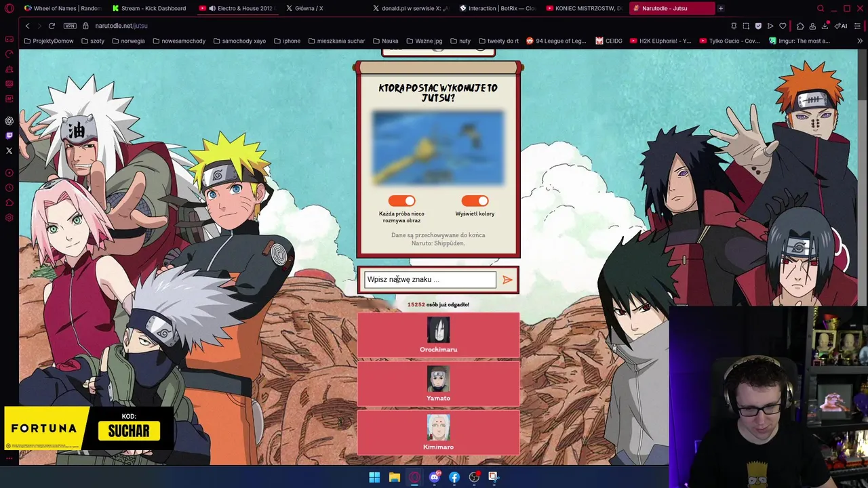The image size is (868, 488).
Task: Mute audio on Electro & House tab
Action: 212,8
